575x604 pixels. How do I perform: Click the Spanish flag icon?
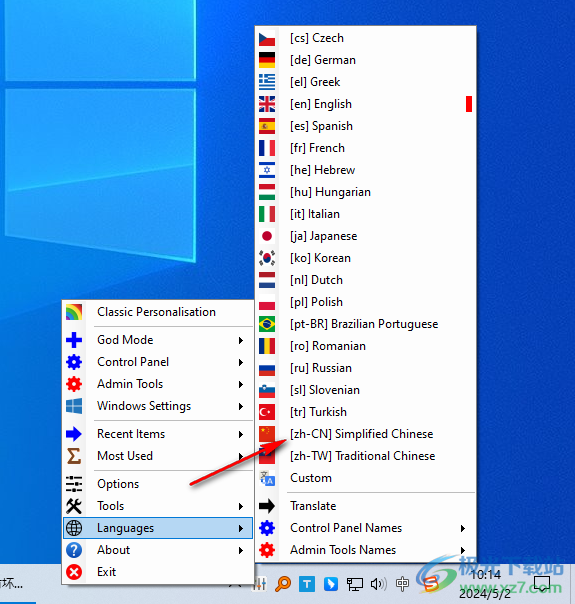pos(267,126)
